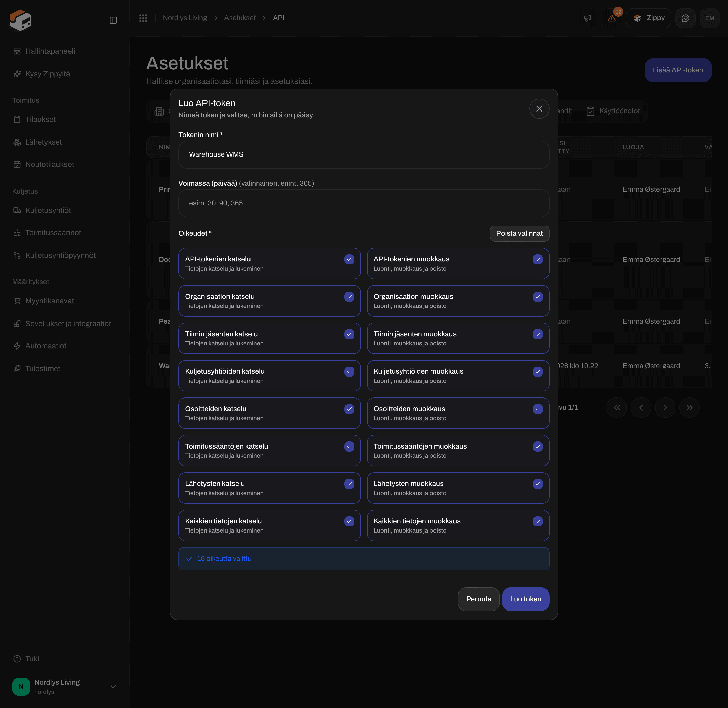Open the warning alerts icon
728x708 pixels.
click(x=612, y=18)
